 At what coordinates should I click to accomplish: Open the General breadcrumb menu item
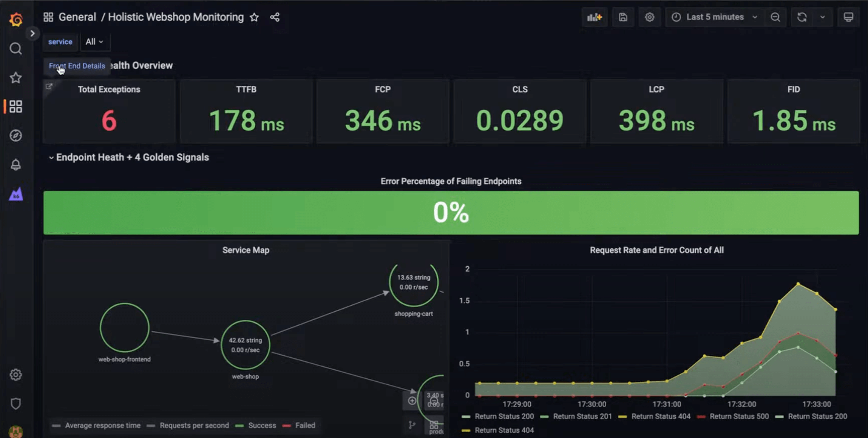click(x=78, y=17)
